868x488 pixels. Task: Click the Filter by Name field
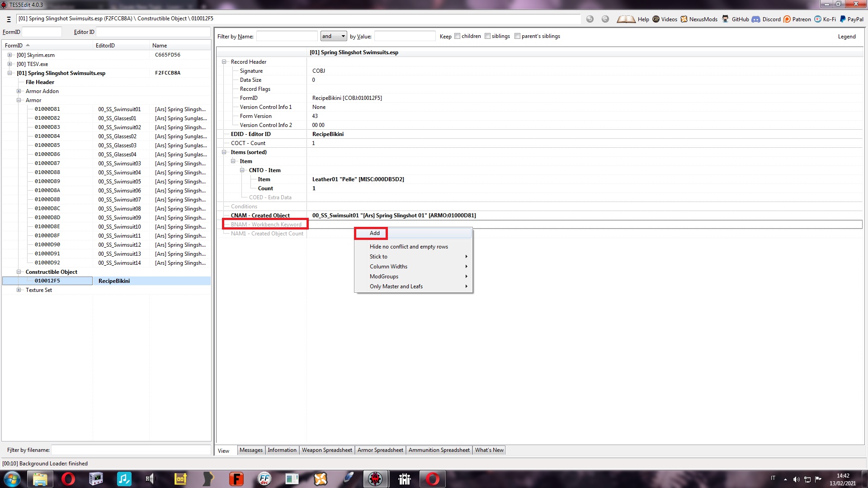(287, 36)
